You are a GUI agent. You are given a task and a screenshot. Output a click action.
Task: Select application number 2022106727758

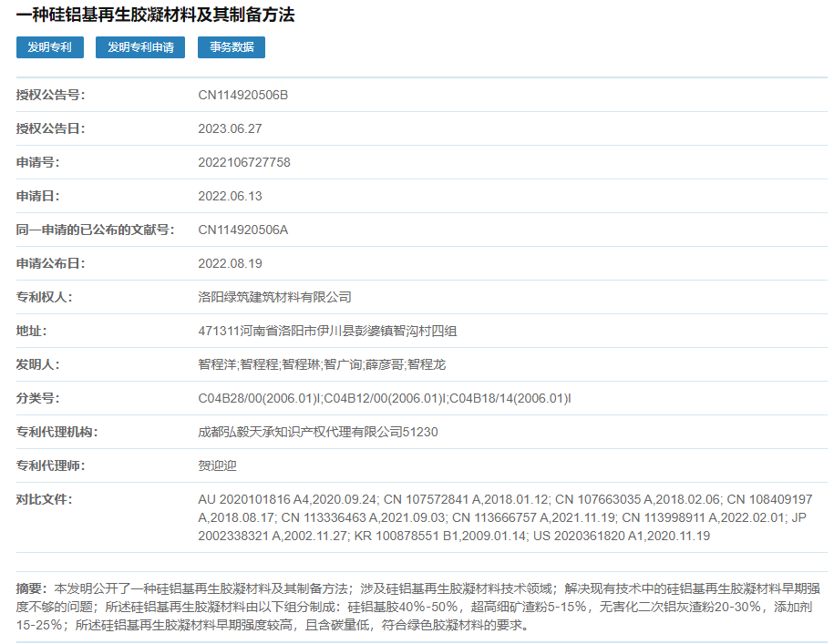244,162
